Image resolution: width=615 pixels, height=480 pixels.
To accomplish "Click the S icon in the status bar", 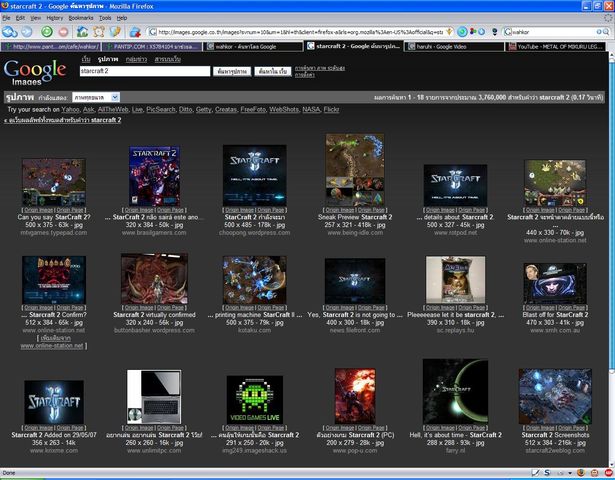I will pyautogui.click(x=547, y=473).
